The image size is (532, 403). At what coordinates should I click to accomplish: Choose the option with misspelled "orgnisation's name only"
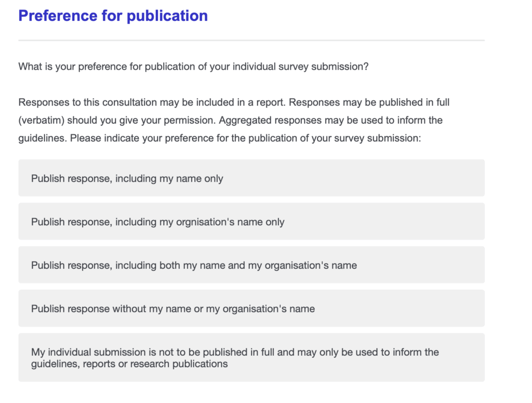[x=251, y=222]
